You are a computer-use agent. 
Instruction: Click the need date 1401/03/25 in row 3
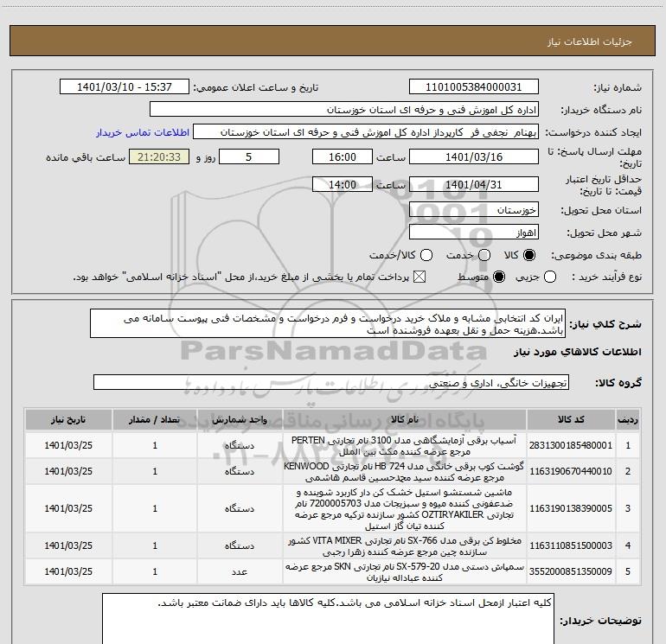click(68, 508)
